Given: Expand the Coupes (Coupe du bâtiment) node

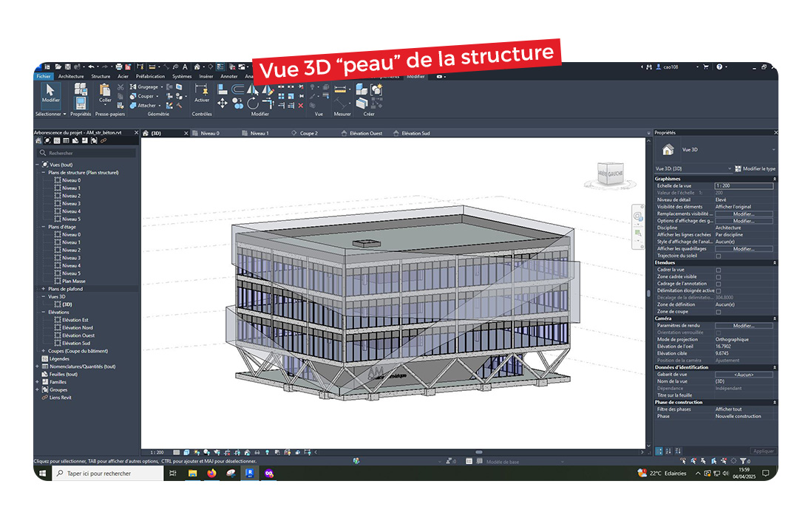Looking at the screenshot, I should (x=44, y=350).
